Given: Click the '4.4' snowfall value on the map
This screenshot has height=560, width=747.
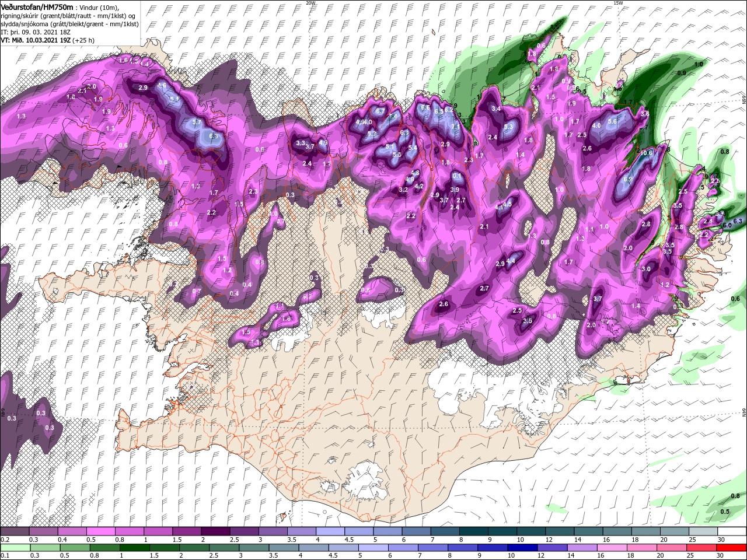Looking at the screenshot, I should point(511,261).
